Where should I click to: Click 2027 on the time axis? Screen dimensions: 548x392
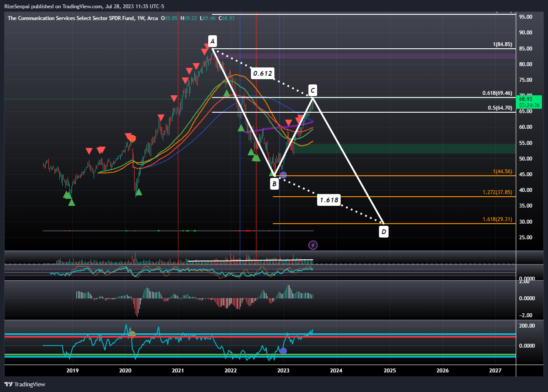pyautogui.click(x=495, y=371)
